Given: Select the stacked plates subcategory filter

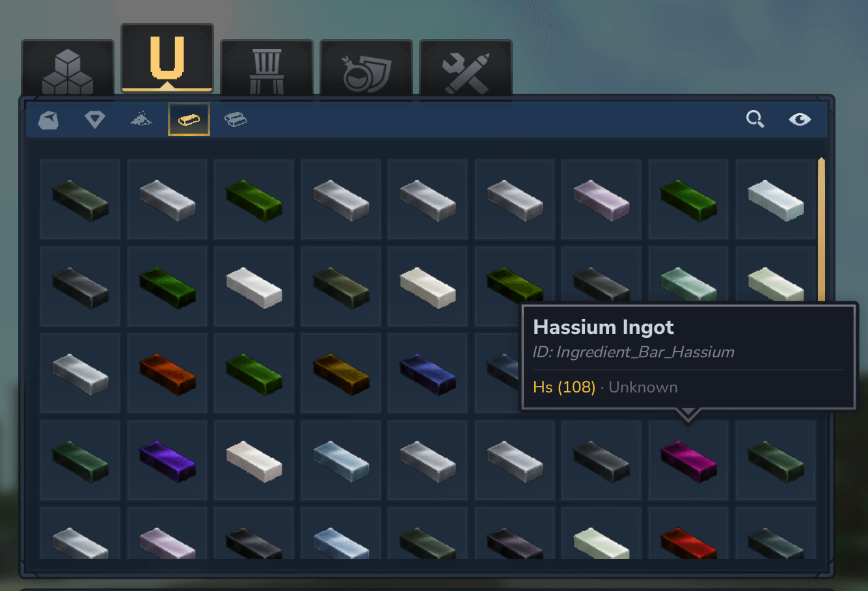Looking at the screenshot, I should (236, 120).
